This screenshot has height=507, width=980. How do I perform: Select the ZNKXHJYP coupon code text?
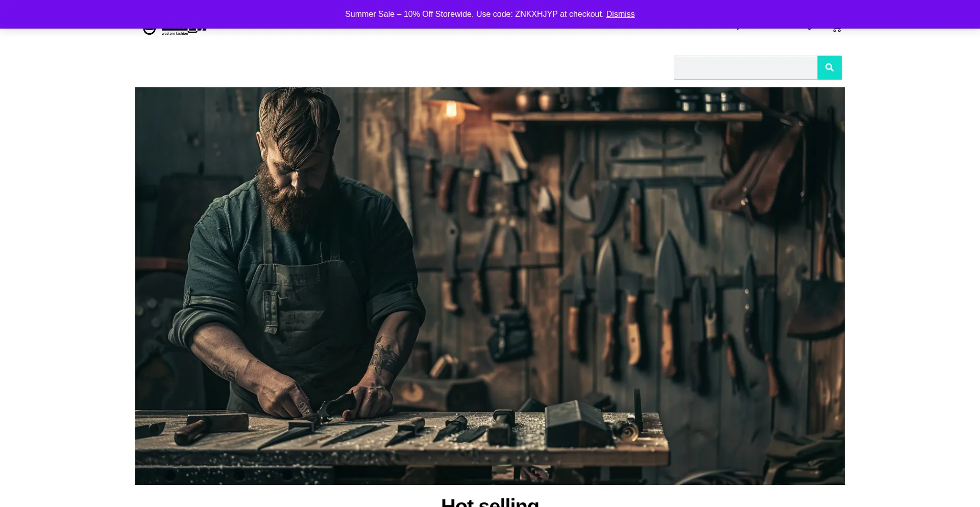point(536,14)
